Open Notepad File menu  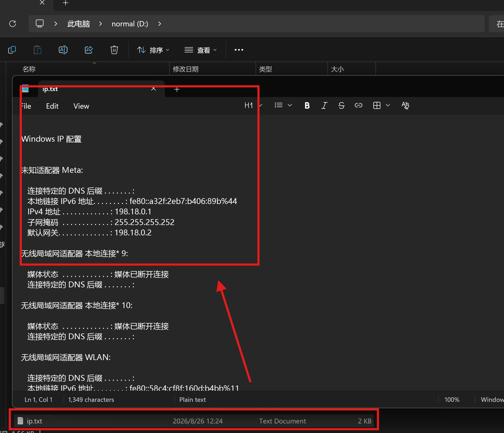click(x=26, y=106)
